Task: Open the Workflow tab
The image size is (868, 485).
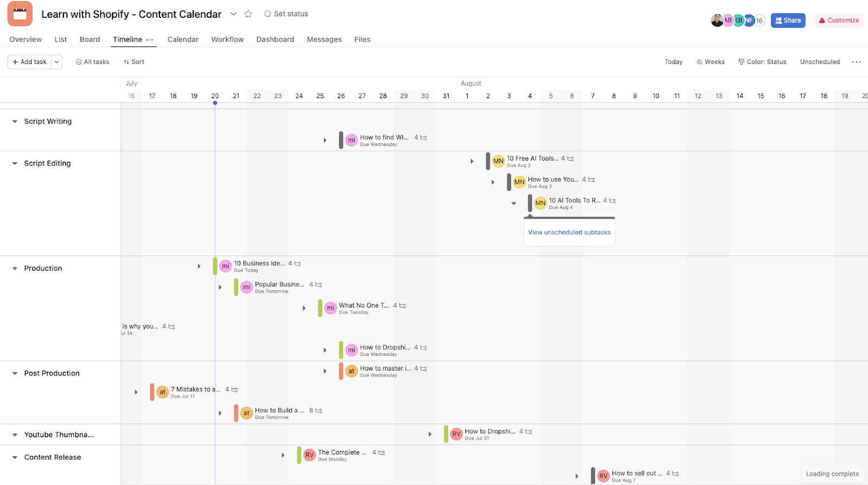Action: (227, 40)
